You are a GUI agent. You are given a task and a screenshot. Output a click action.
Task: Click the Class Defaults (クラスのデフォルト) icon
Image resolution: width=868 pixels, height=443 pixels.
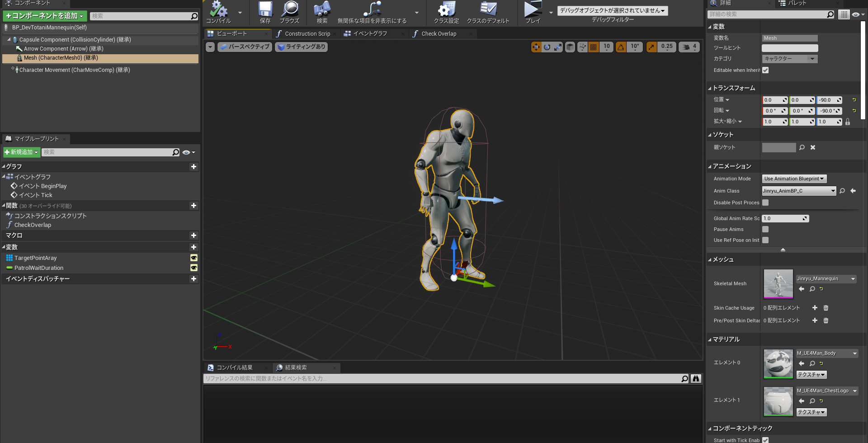[x=488, y=12]
